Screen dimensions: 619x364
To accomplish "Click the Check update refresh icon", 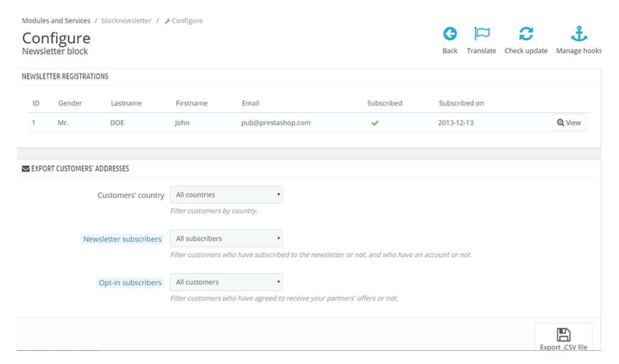I will (526, 34).
